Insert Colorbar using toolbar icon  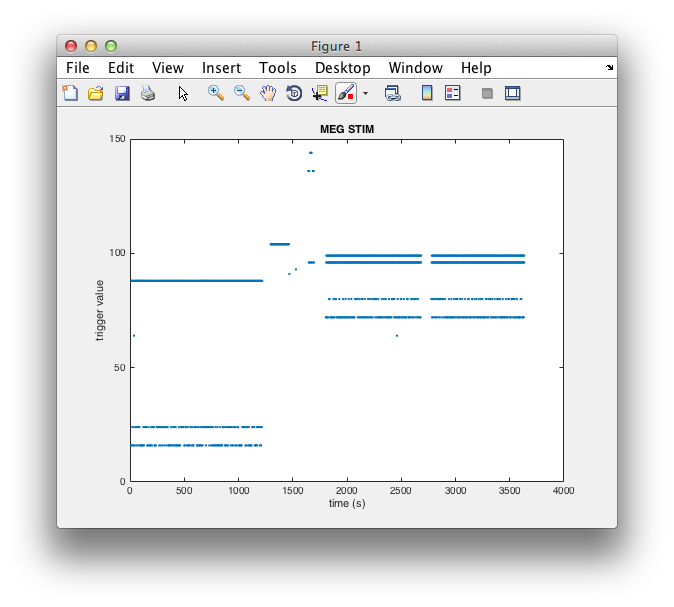[427, 93]
